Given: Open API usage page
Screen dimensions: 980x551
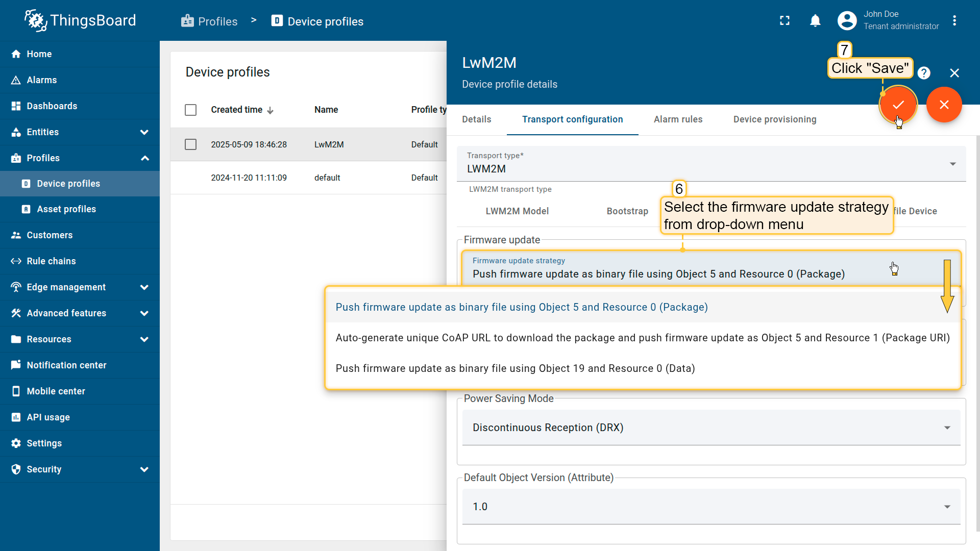Looking at the screenshot, I should (80, 417).
